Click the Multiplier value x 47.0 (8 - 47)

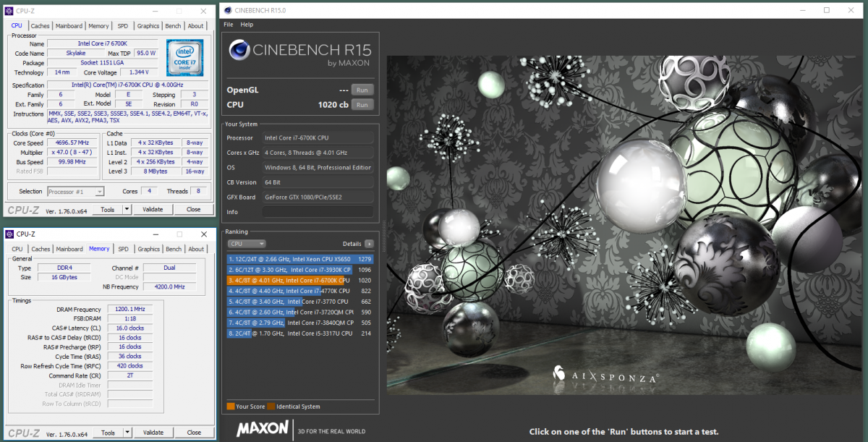[71, 153]
